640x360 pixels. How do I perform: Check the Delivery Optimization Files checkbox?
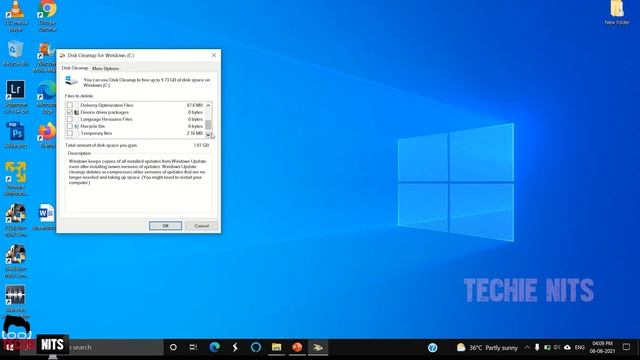[70, 105]
